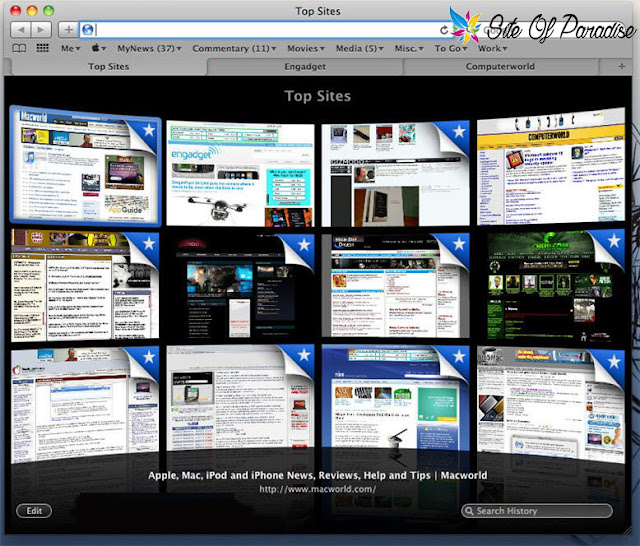The width and height of the screenshot is (640, 546).
Task: Switch to the Computerworld tab
Action: pos(500,67)
